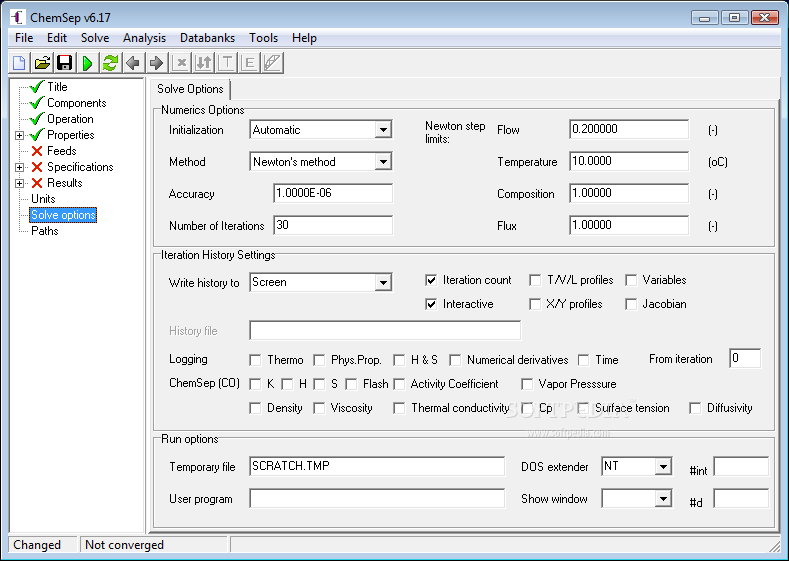Run solve with green play icon
789x561 pixels.
pos(88,63)
